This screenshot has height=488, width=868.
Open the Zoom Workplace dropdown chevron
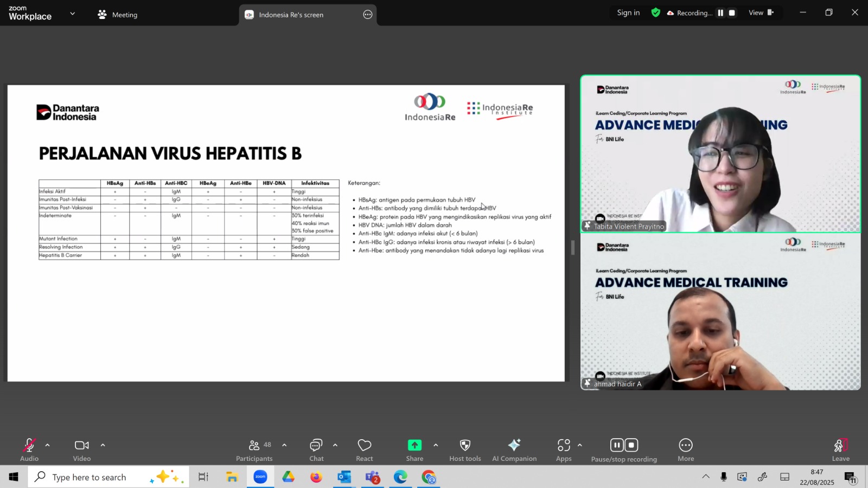coord(73,14)
